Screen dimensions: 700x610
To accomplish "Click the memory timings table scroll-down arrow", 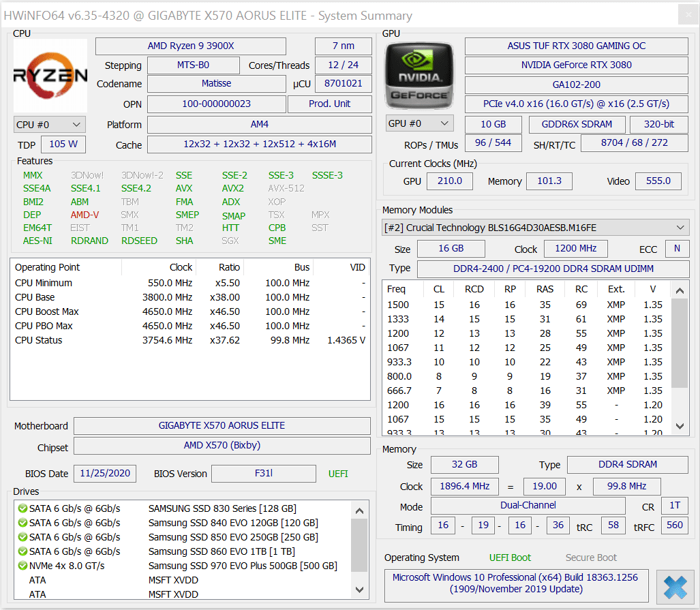I will pyautogui.click(x=680, y=426).
